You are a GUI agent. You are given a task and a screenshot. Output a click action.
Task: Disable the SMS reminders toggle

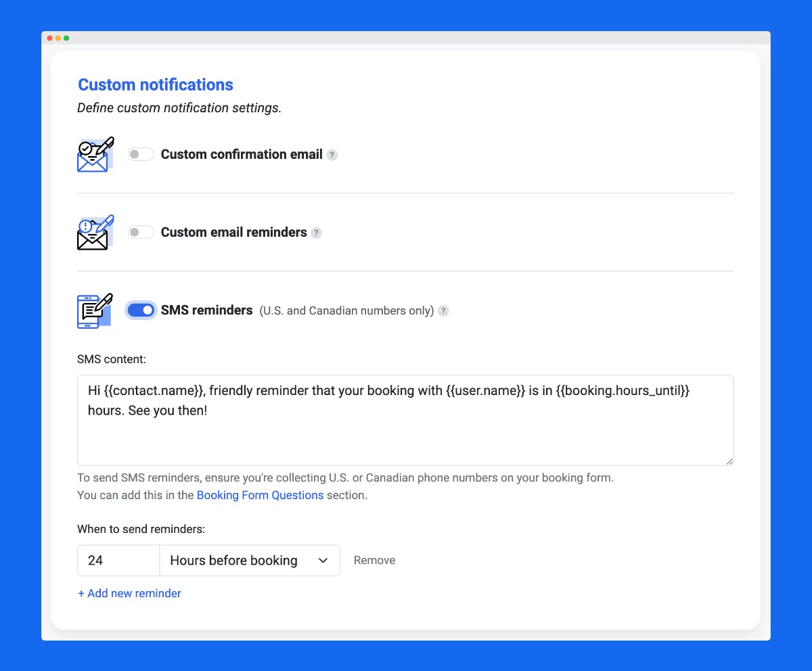(141, 310)
